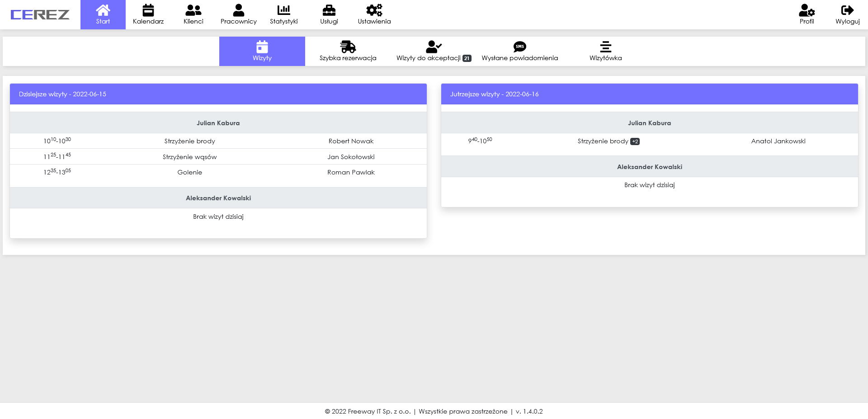Switch to Wizytówka tab

point(605,52)
